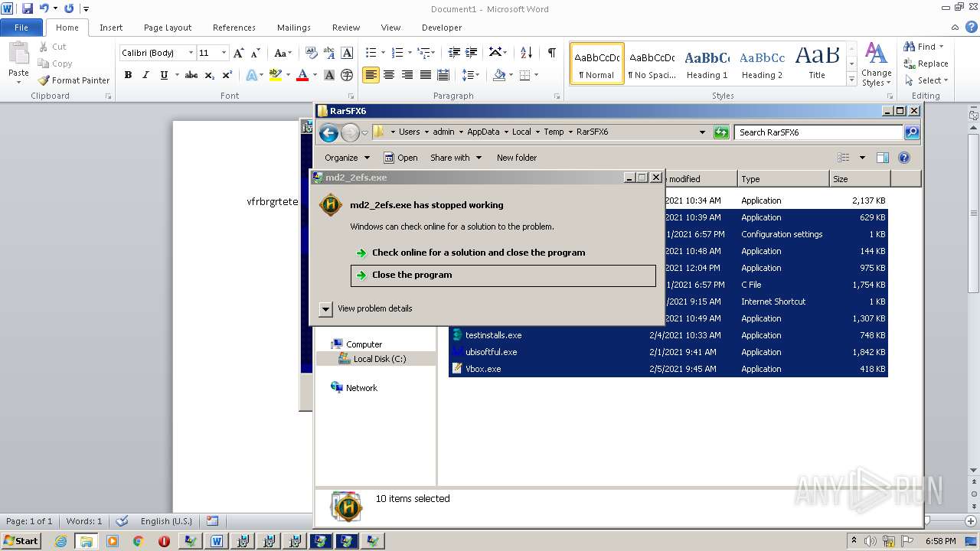
Task: Toggle Bold formatting in Word ribbon
Action: (x=128, y=75)
